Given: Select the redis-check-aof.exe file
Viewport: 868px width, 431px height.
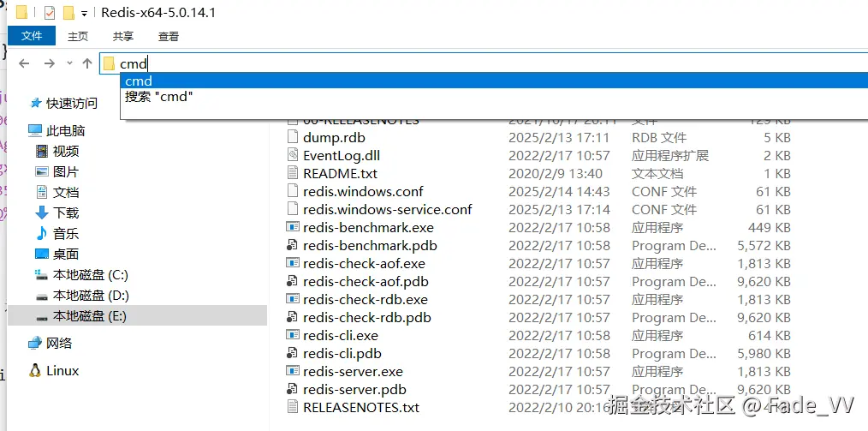Looking at the screenshot, I should (365, 264).
